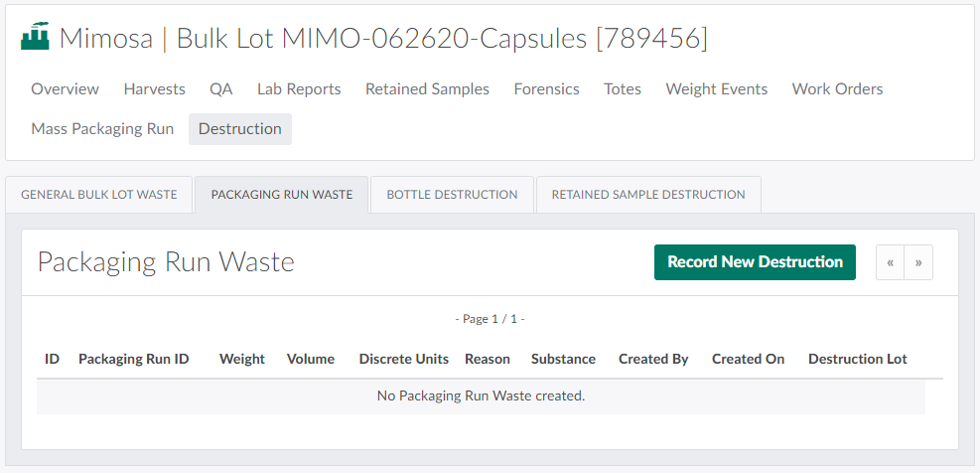The width and height of the screenshot is (980, 473).
Task: Open Work Orders page
Action: pyautogui.click(x=837, y=89)
